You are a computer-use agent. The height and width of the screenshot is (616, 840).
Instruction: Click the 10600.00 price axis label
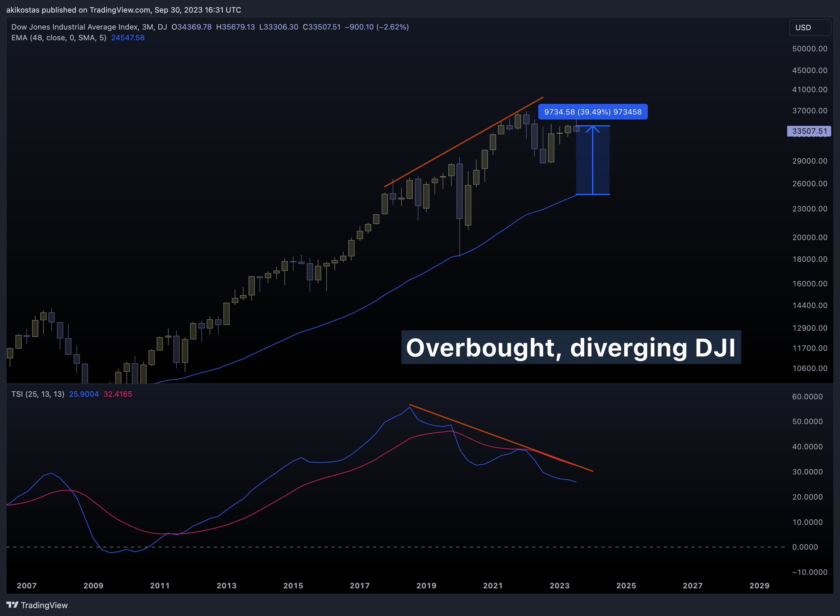tap(810, 368)
